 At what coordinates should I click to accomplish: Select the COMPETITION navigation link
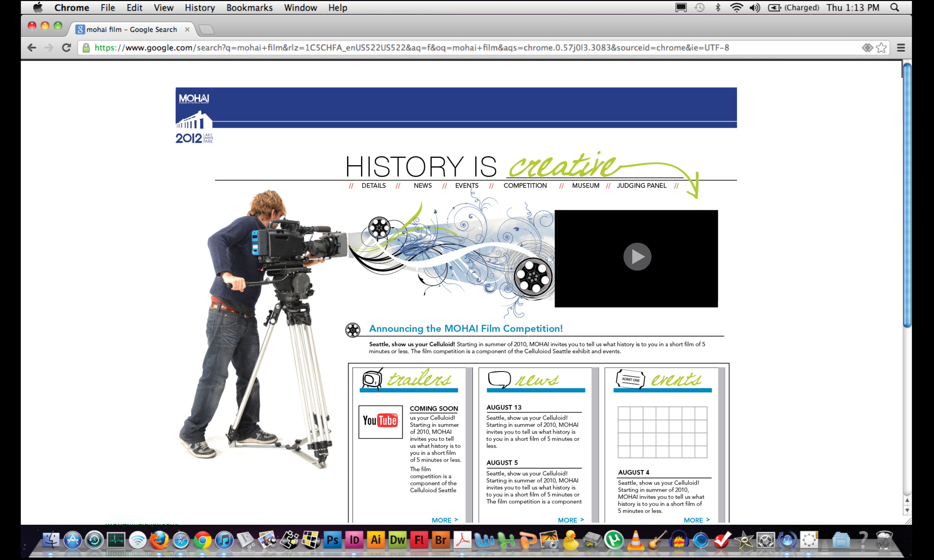click(525, 186)
